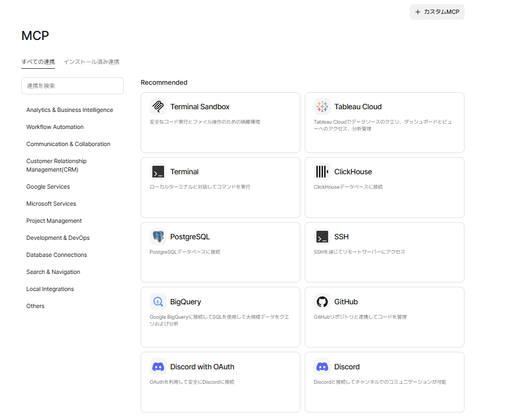513x420 pixels.
Task: Click the Recommended section heading
Action: tap(164, 83)
